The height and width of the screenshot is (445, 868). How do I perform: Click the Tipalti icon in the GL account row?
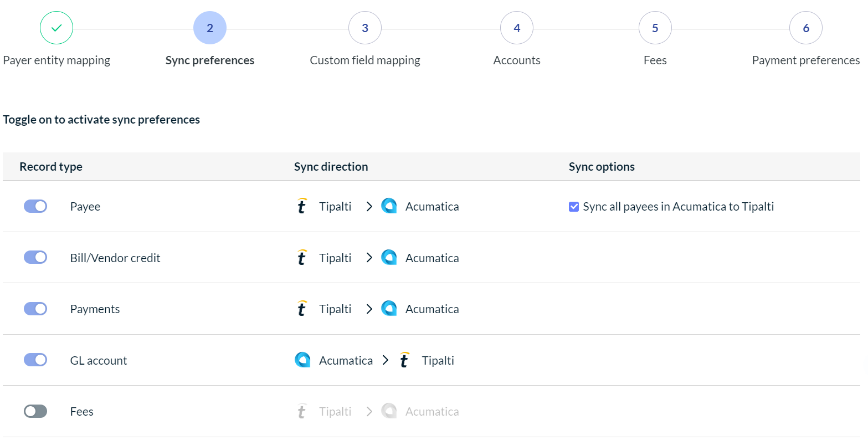point(404,360)
